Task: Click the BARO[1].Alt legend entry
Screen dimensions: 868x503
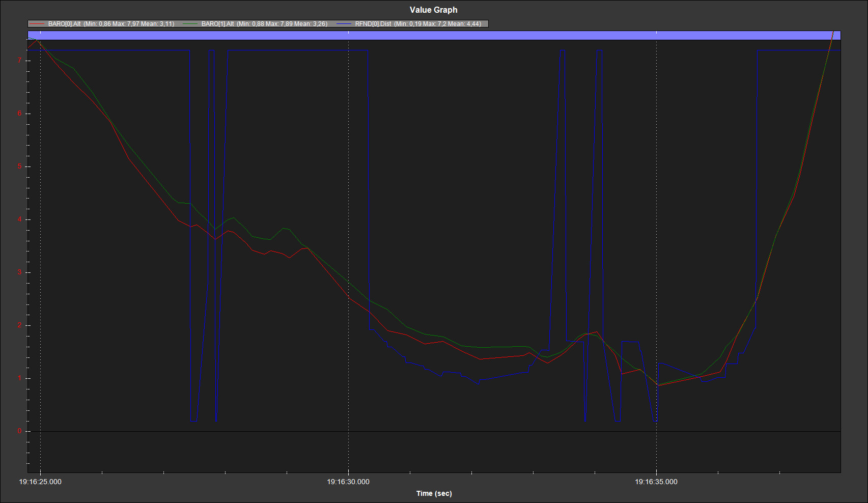Action: (256, 24)
